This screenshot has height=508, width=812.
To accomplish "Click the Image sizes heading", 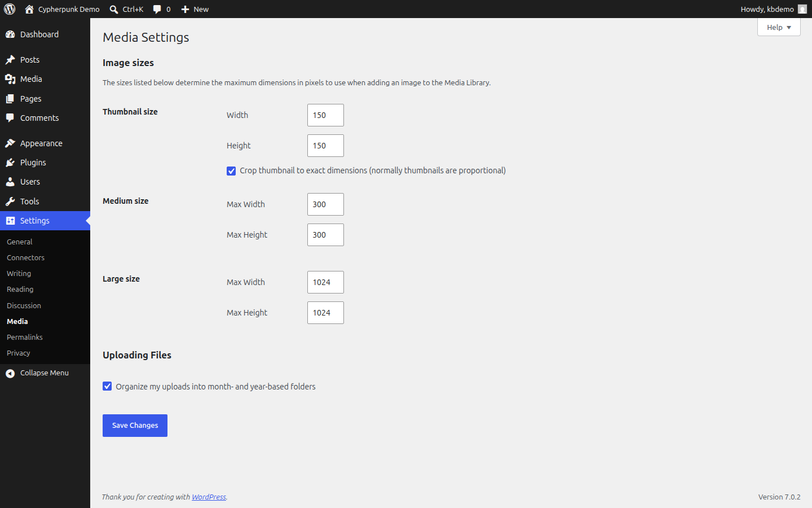I will 128,63.
